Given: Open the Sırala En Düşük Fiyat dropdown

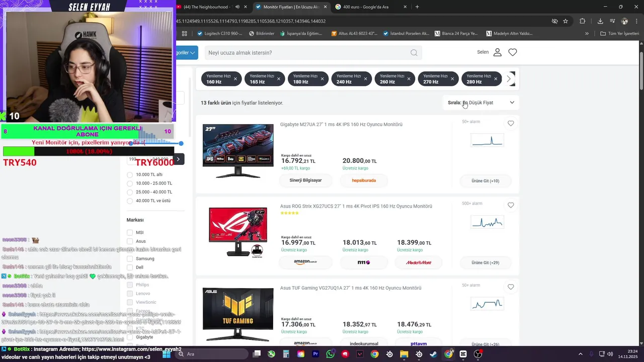Looking at the screenshot, I should coord(481,103).
